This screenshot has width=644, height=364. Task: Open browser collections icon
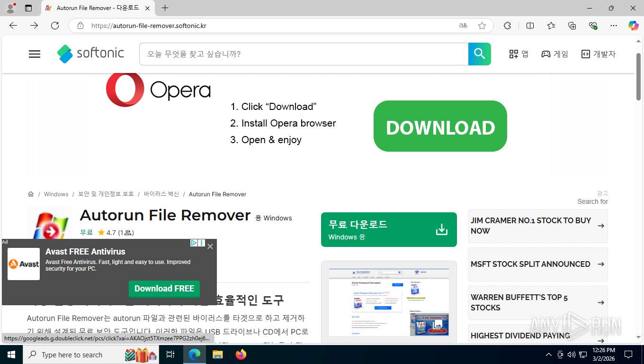[x=572, y=26]
